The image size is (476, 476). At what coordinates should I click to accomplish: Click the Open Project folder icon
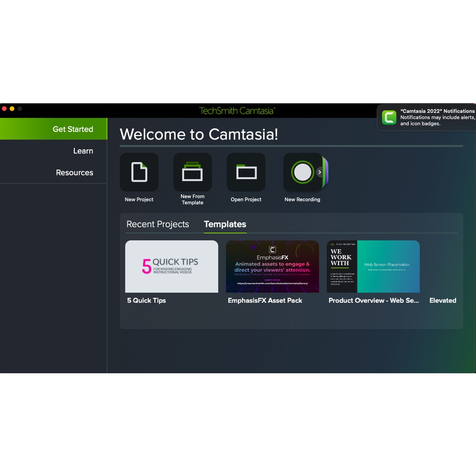246,172
